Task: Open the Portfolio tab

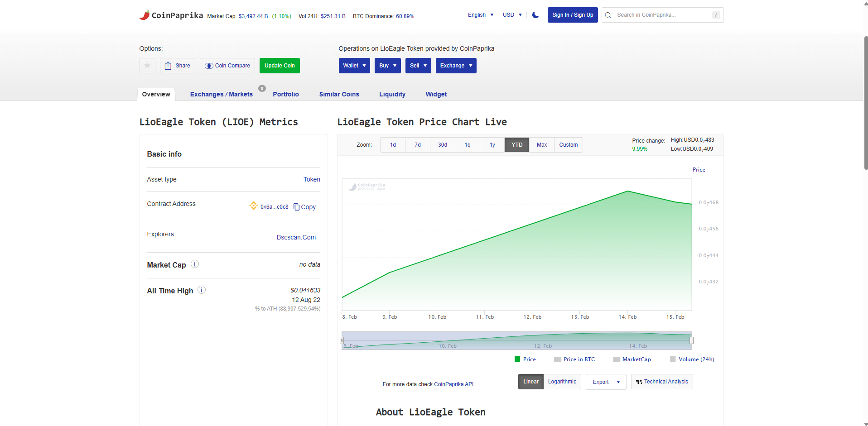Action: click(x=286, y=94)
